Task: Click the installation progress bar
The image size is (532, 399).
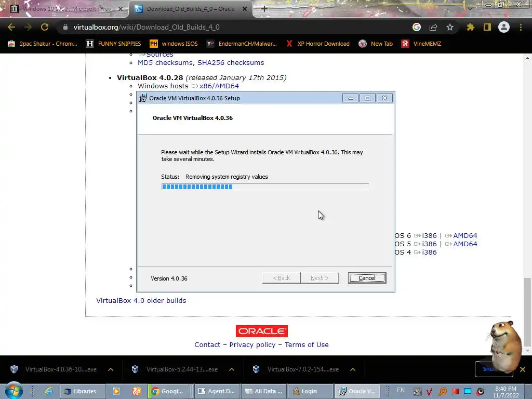Action: (x=265, y=187)
